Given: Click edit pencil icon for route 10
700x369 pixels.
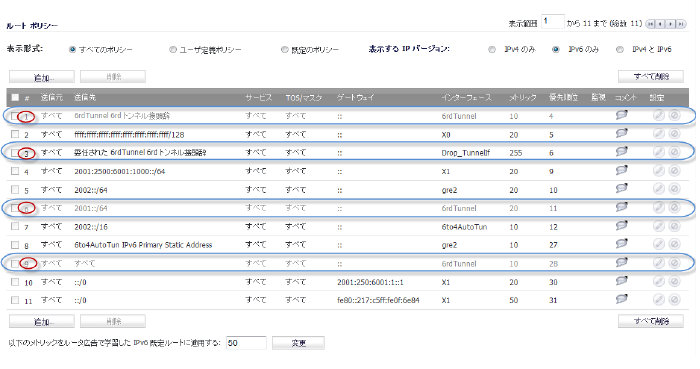Looking at the screenshot, I should coord(658,282).
